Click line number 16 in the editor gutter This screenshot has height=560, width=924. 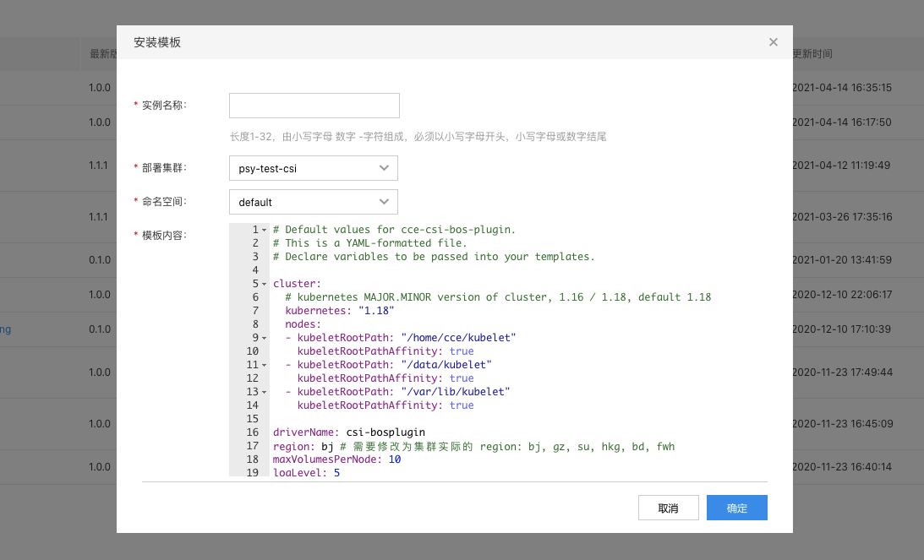(x=252, y=432)
